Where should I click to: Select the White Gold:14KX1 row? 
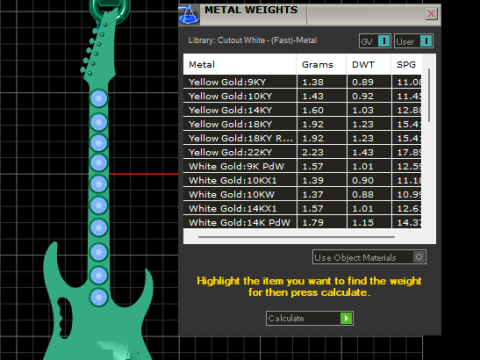302,208
